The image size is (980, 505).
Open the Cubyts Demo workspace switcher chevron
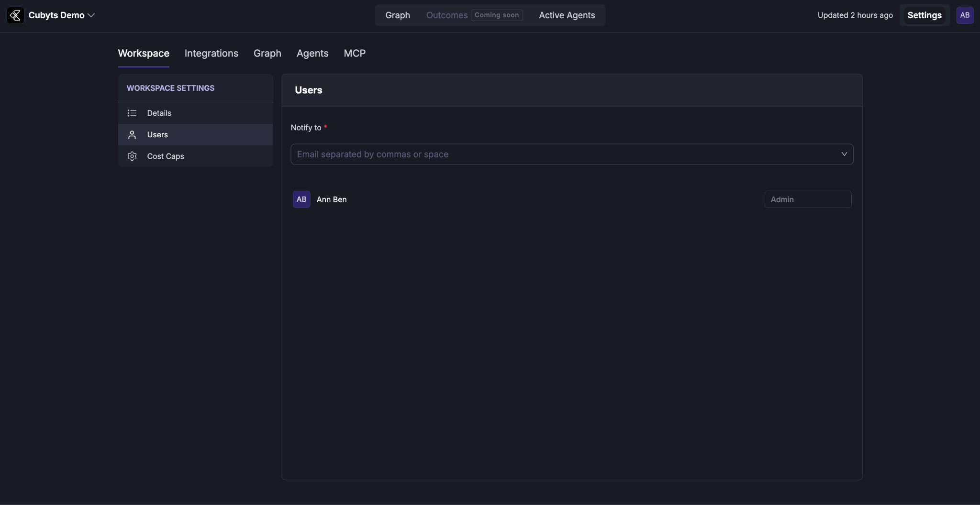[91, 15]
